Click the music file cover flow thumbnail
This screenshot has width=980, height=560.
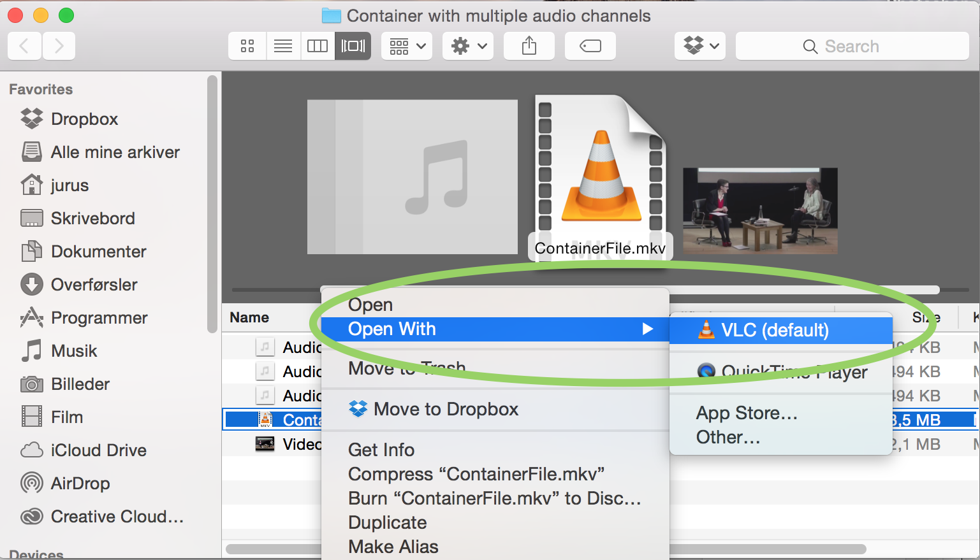[x=413, y=177]
